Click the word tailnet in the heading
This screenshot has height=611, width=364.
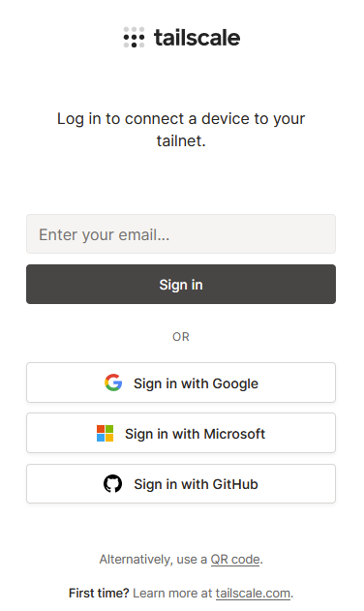(179, 140)
